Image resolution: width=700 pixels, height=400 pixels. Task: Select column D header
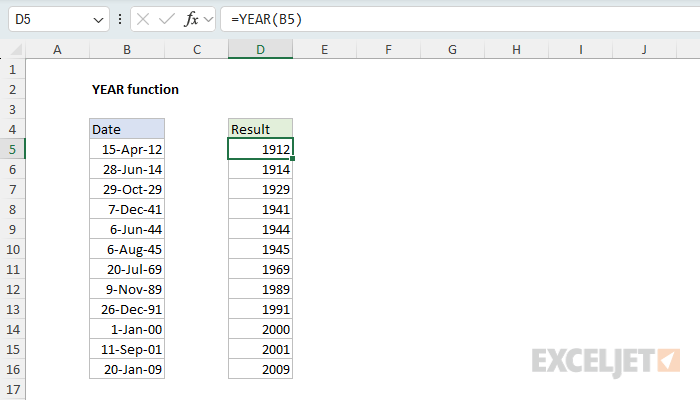(260, 49)
